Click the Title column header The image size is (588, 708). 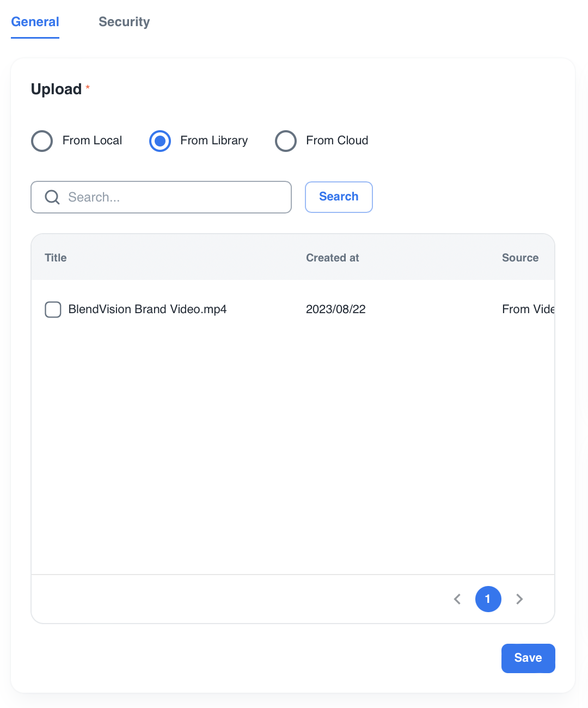coord(56,258)
